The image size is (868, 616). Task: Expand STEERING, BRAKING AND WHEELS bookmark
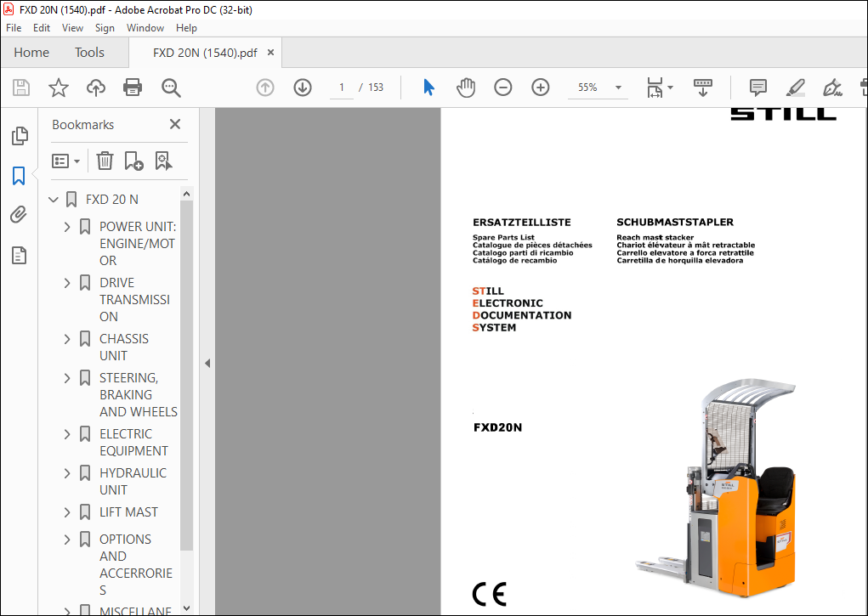coord(67,378)
